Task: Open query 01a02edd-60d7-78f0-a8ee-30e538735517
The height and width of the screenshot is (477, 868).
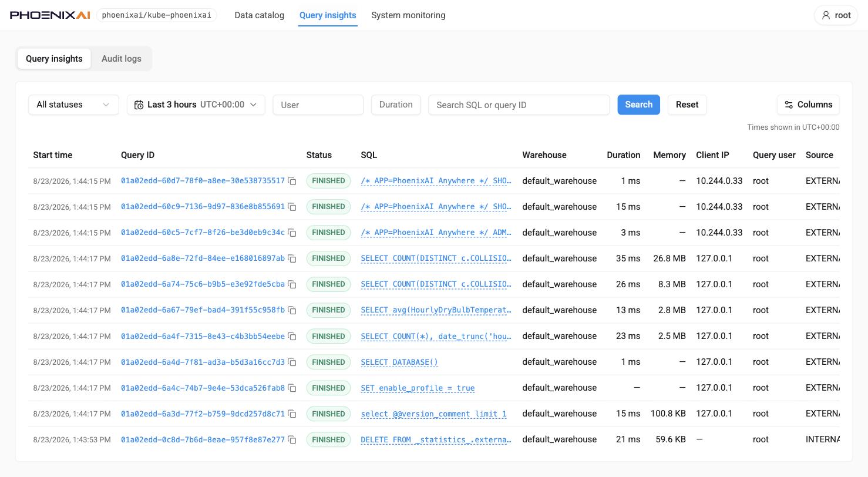Action: [203, 181]
